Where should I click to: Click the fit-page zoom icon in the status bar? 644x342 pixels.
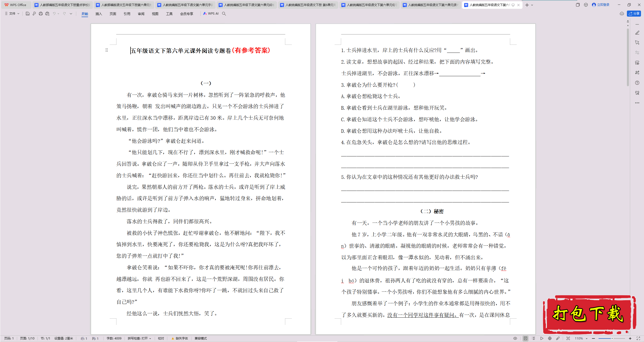point(568,338)
